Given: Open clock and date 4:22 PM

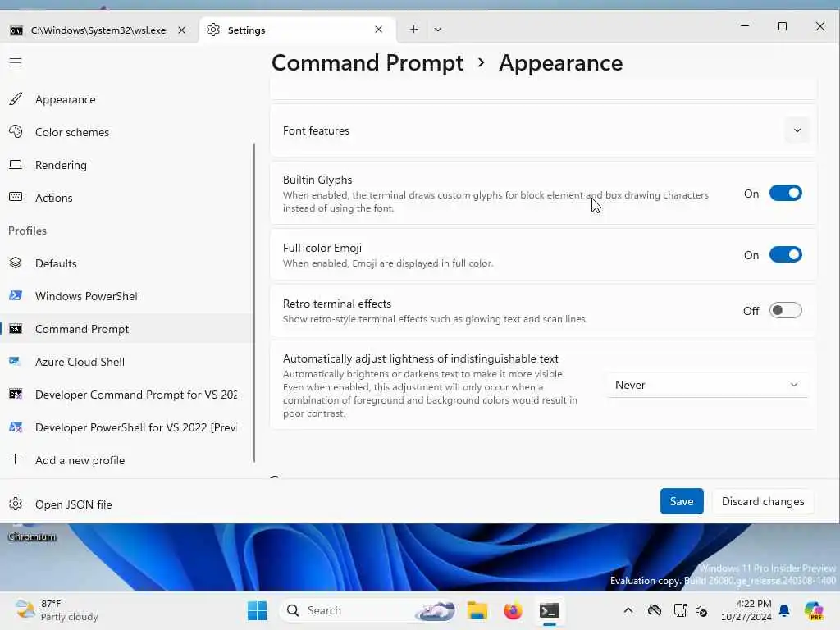Looking at the screenshot, I should point(746,610).
